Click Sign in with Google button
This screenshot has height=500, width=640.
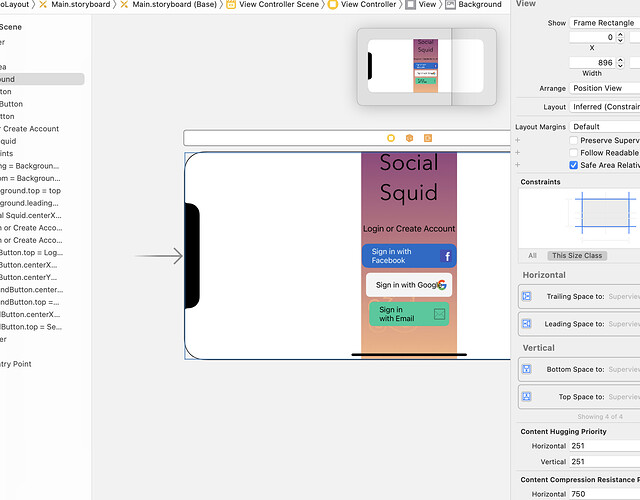pos(409,284)
